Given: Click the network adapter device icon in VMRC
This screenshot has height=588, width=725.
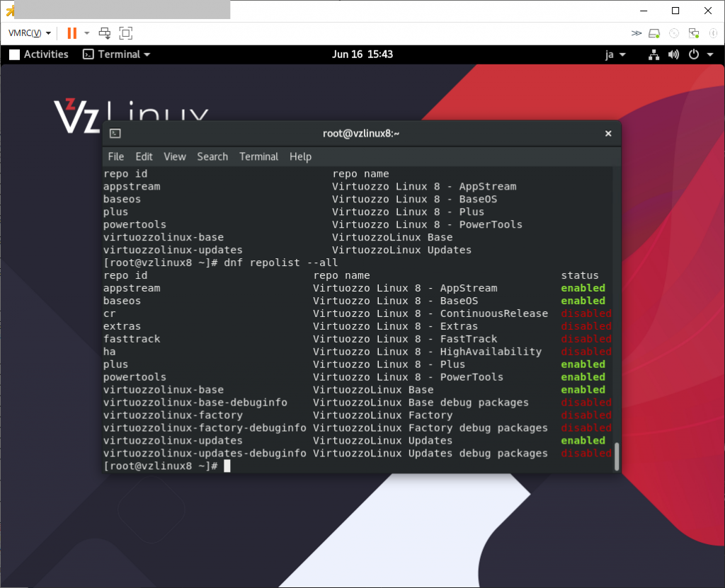Looking at the screenshot, I should [694, 33].
